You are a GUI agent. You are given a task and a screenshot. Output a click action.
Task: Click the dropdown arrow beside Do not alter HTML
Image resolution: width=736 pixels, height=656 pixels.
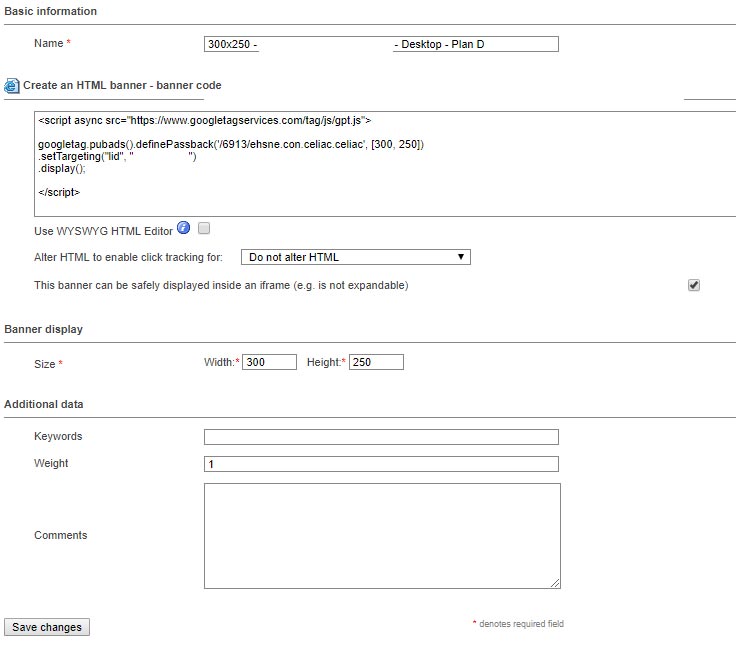click(461, 257)
